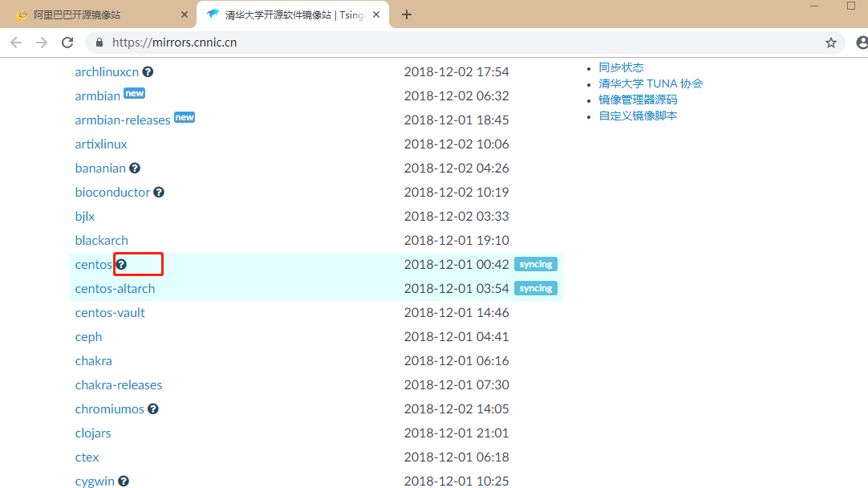Open the centos mirror link
Screen dimensions: 868x488
point(94,265)
